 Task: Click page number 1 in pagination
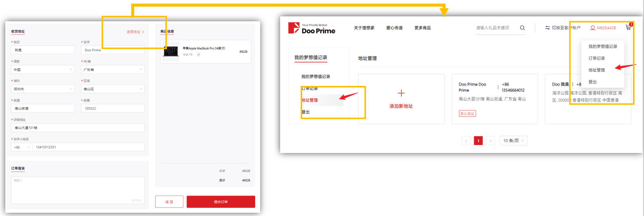478,141
